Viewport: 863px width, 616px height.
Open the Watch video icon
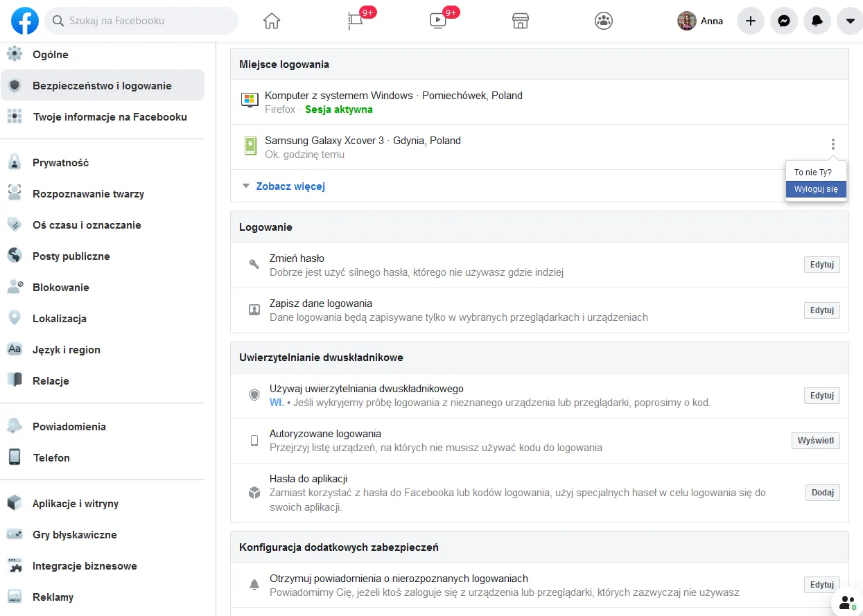pyautogui.click(x=438, y=21)
